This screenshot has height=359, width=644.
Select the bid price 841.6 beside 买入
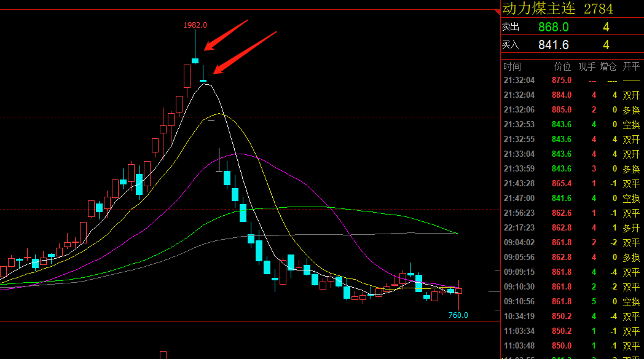554,45
